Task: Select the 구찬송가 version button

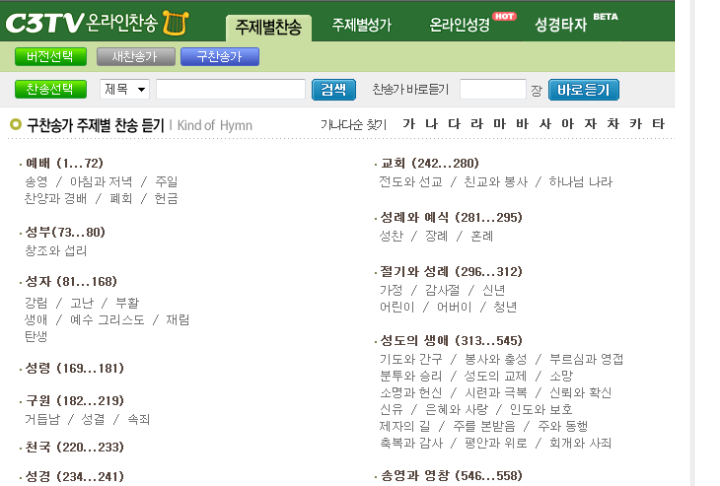Action: pyautogui.click(x=220, y=57)
